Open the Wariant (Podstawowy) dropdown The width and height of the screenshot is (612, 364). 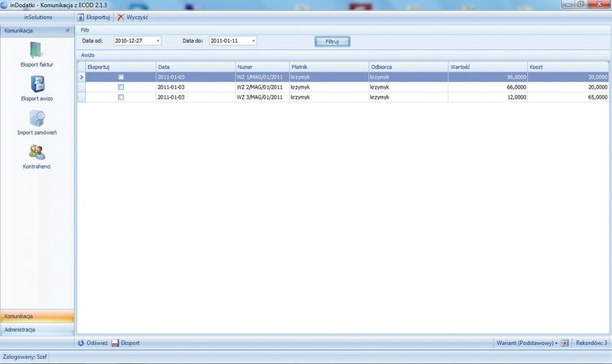pyautogui.click(x=527, y=343)
